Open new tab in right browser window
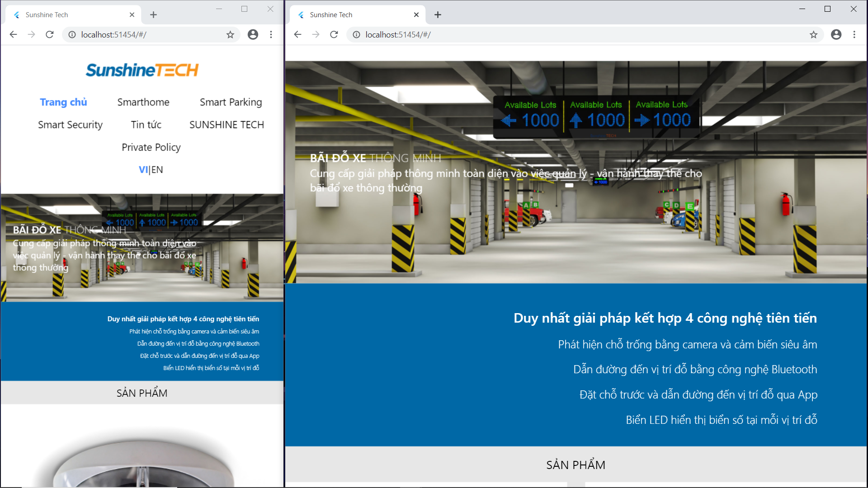868x488 pixels. (x=438, y=14)
